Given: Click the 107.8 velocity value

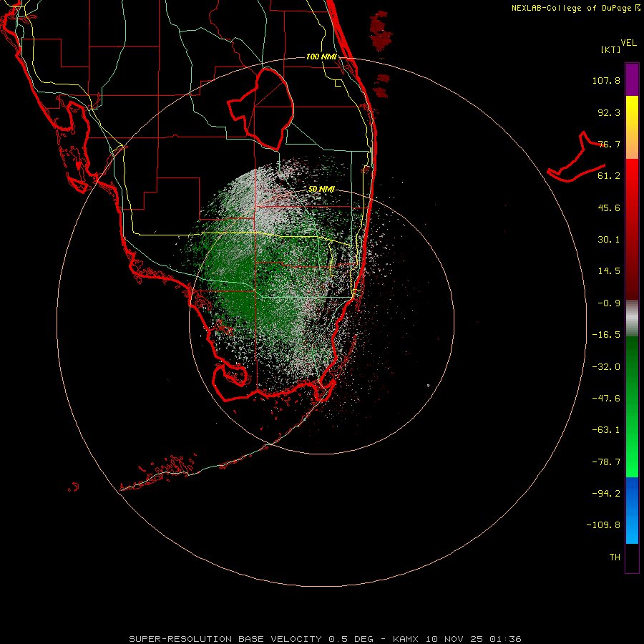Looking at the screenshot, I should [x=606, y=80].
